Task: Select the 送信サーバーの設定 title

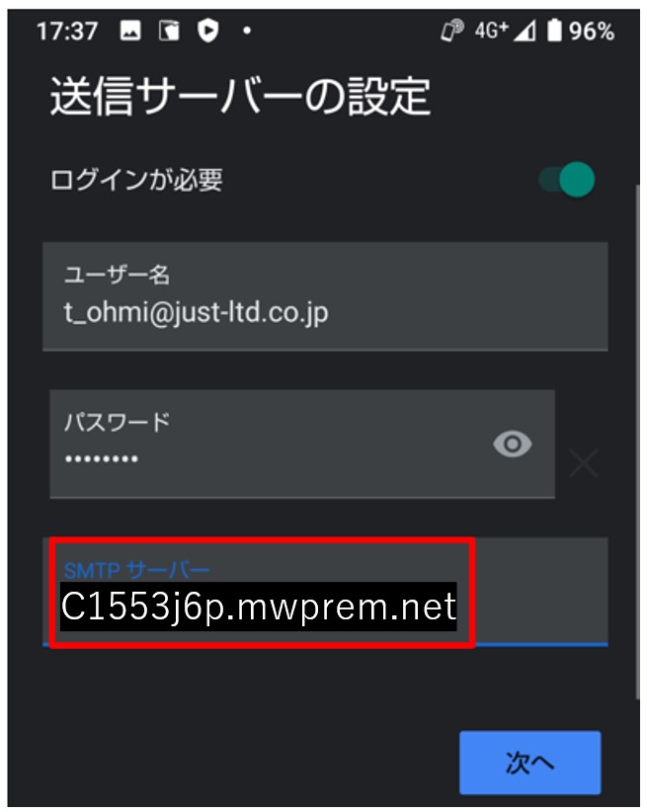Action: pos(240,97)
